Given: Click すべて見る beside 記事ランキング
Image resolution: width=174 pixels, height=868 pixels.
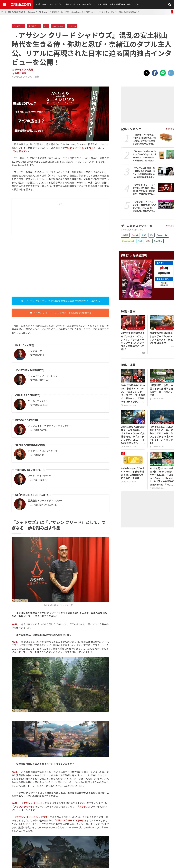Looking at the screenshot, I should (170, 129).
